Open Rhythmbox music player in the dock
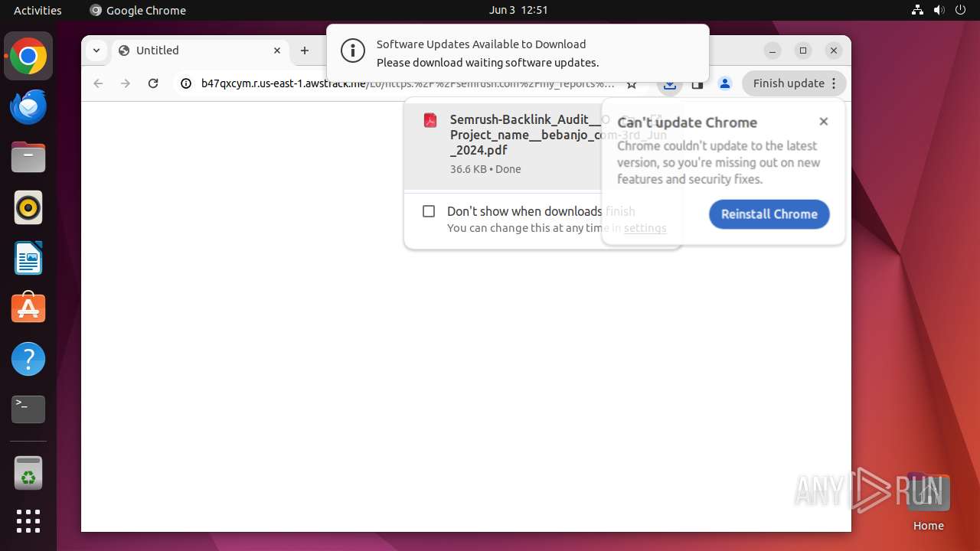 [28, 208]
